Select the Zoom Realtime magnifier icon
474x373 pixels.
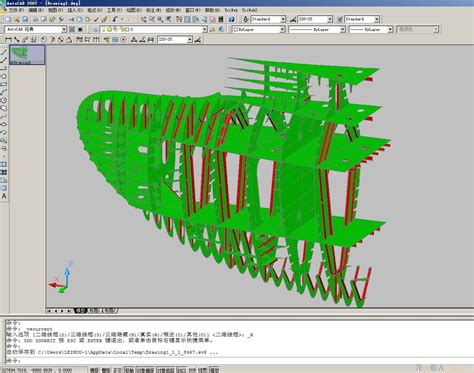152,19
